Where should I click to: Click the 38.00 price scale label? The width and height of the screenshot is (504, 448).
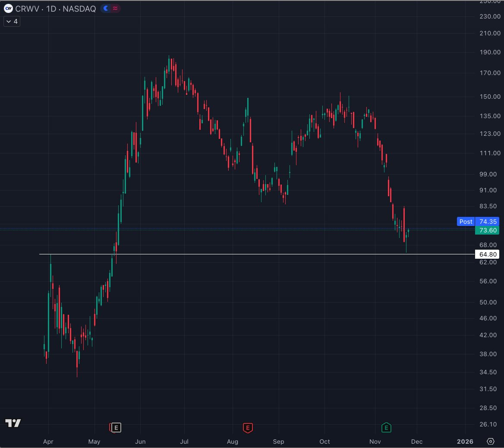488,354
